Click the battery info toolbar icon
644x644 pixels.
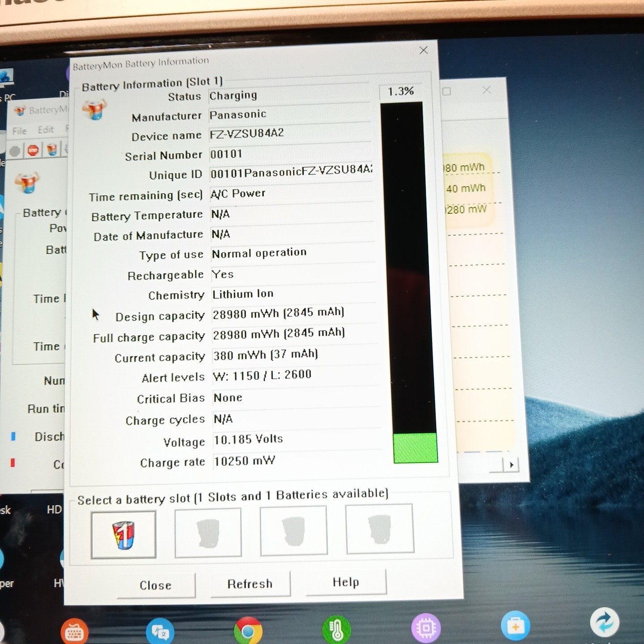pyautogui.click(x=52, y=149)
